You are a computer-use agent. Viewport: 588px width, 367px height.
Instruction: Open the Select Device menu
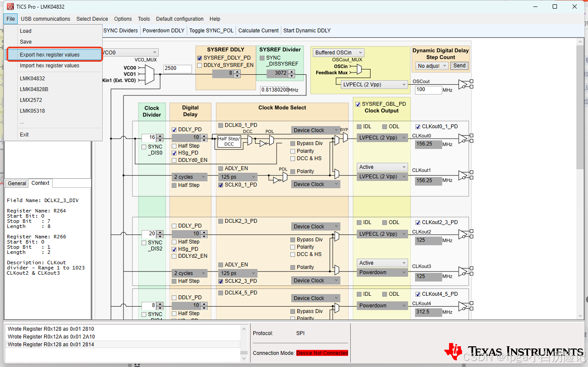92,19
